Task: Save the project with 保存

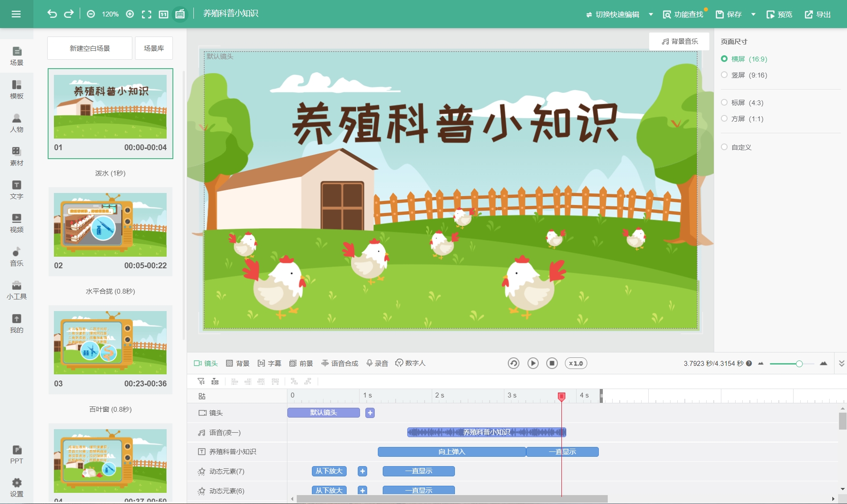Action: tap(728, 14)
